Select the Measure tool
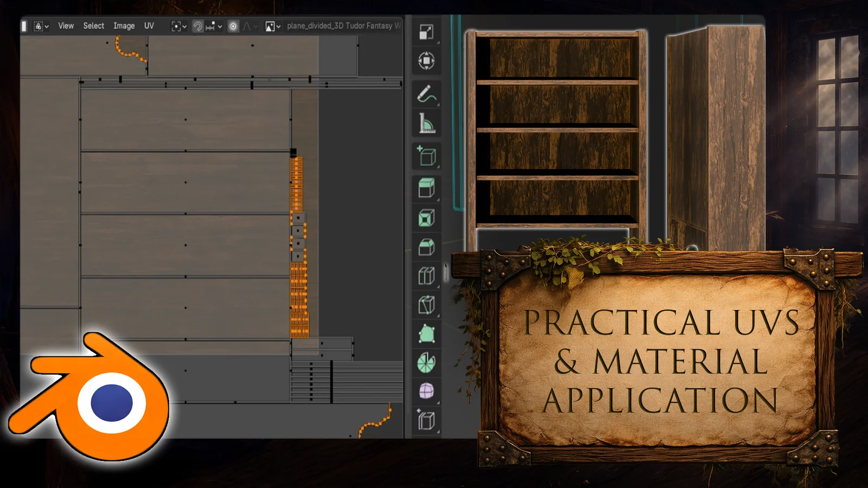This screenshot has width=868, height=488. (x=426, y=124)
